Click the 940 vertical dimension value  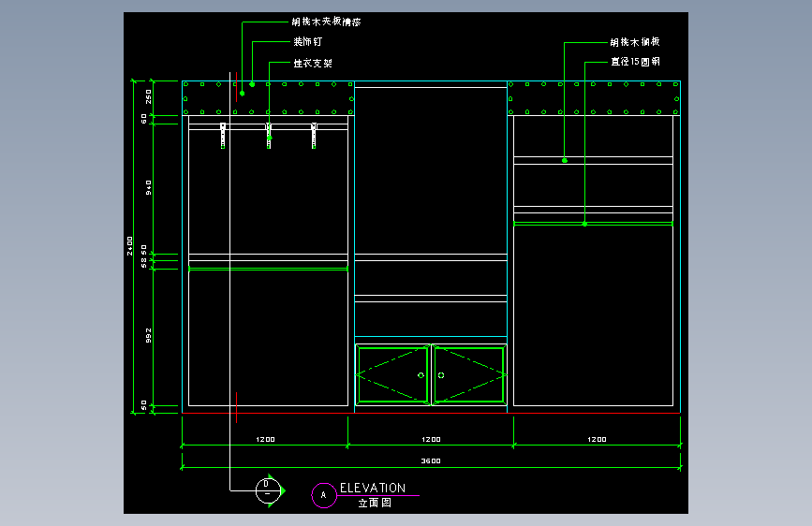[149, 187]
